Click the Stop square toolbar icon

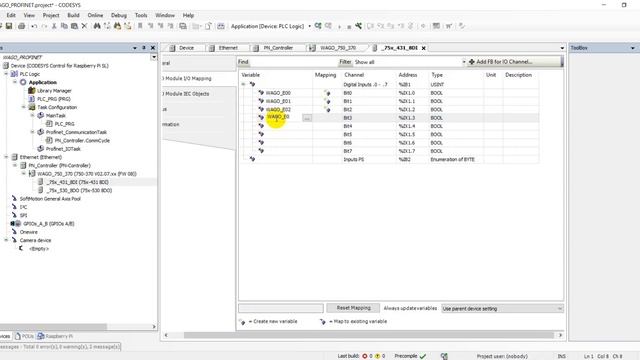(x=349, y=27)
